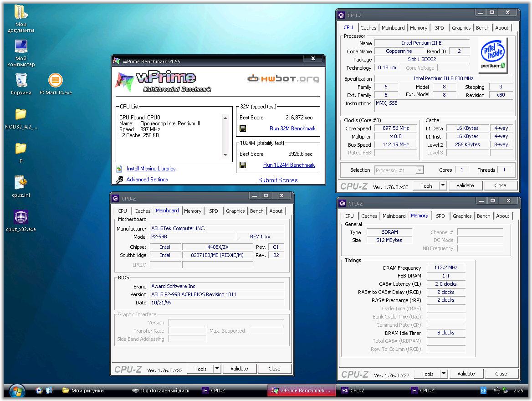Image resolution: width=532 pixels, height=401 pixels.
Task: Click the EN language indicator in tray
Action: click(x=483, y=391)
